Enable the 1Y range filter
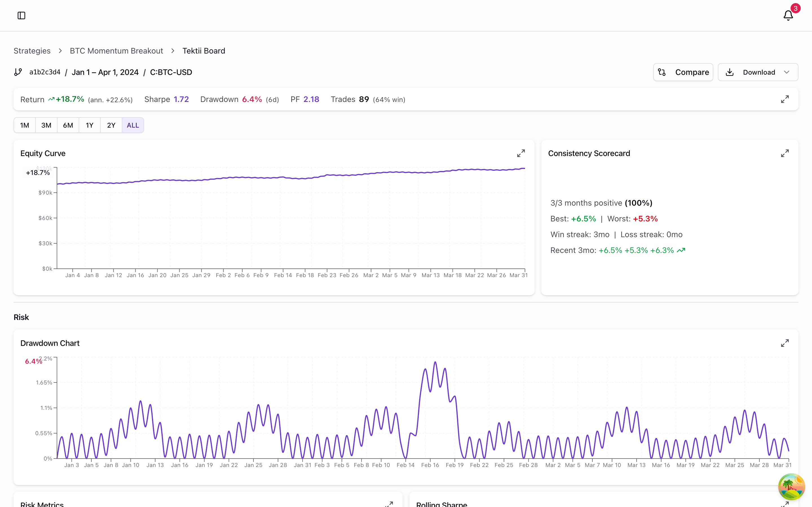This screenshot has height=507, width=812. 89,125
